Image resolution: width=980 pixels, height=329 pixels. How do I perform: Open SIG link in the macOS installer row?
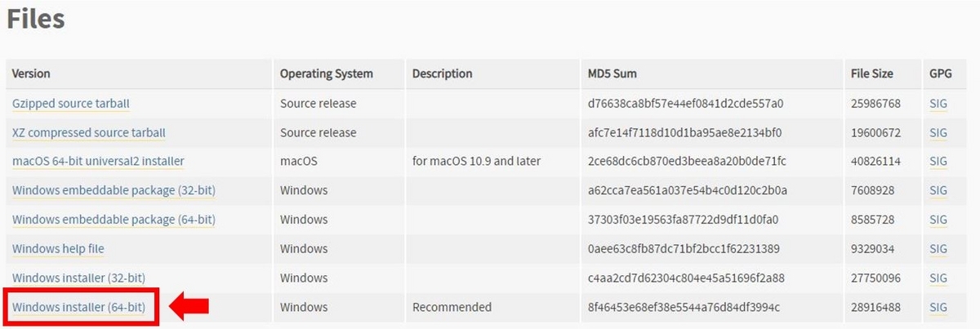[x=938, y=162]
